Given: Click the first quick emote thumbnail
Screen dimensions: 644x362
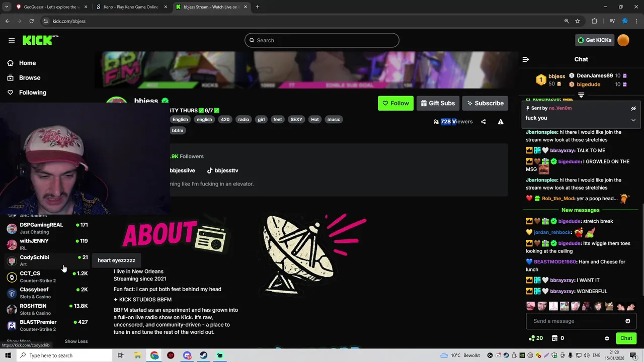Looking at the screenshot, I should 531,306.
